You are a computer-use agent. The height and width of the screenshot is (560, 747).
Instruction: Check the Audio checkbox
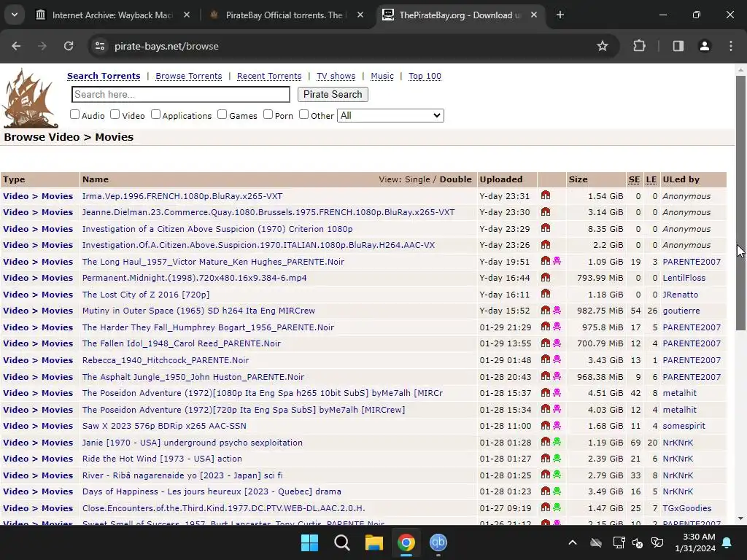75,114
